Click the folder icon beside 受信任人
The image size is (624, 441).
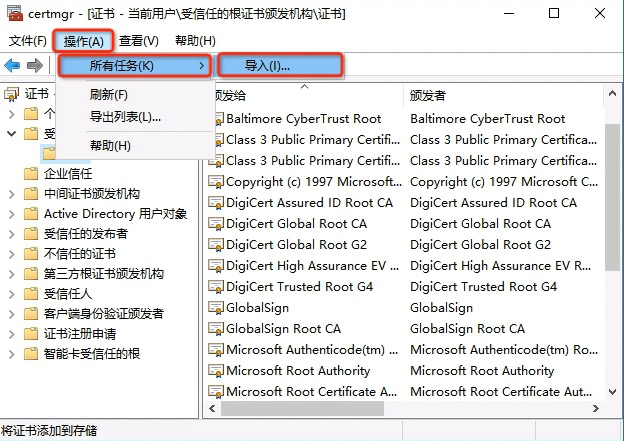[32, 294]
